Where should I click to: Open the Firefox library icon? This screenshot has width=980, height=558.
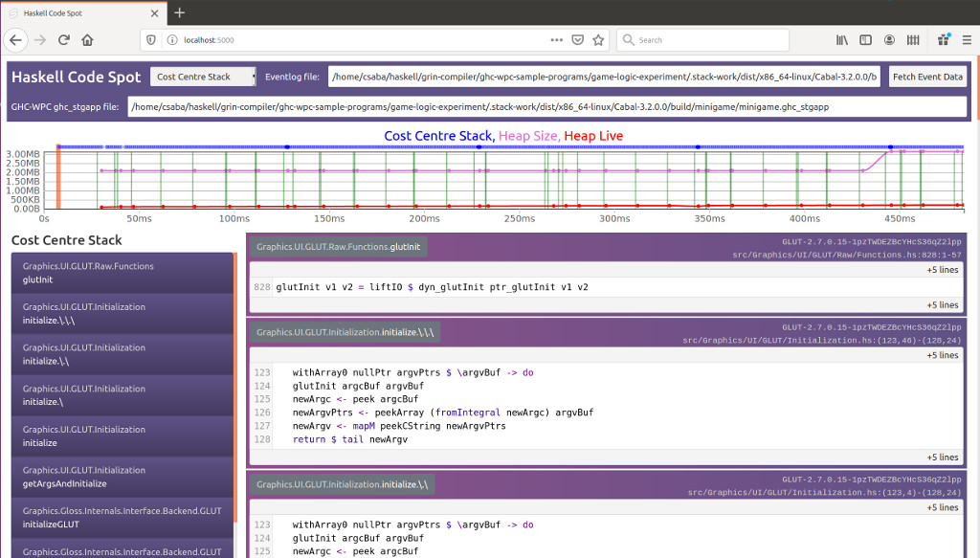point(842,40)
